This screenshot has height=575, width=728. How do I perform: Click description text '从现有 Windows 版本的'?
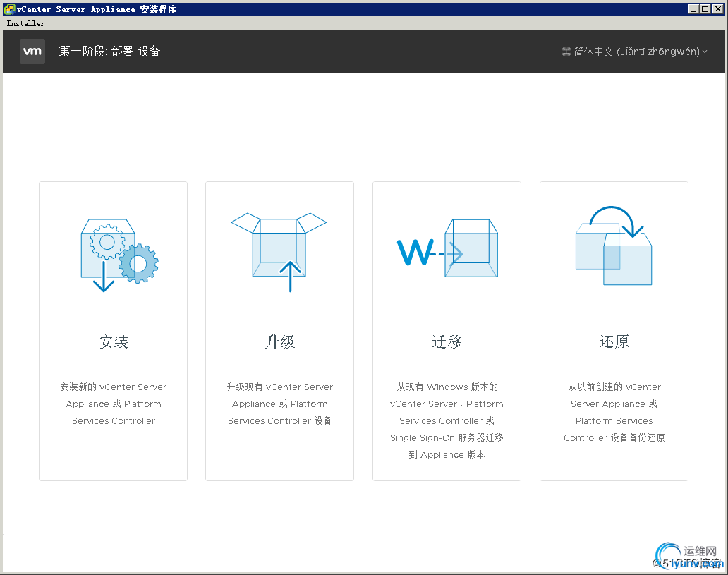click(447, 387)
